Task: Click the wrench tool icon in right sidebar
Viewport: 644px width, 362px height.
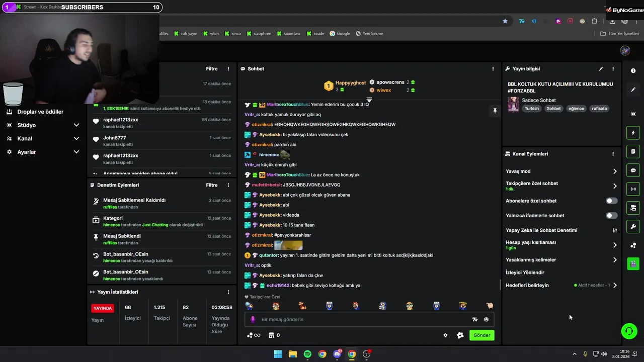Action: click(x=633, y=226)
